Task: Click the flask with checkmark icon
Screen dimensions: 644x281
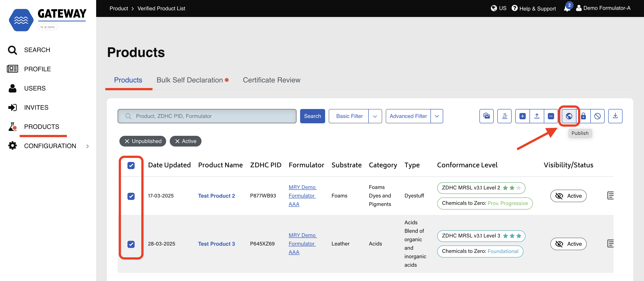Action: [x=504, y=116]
